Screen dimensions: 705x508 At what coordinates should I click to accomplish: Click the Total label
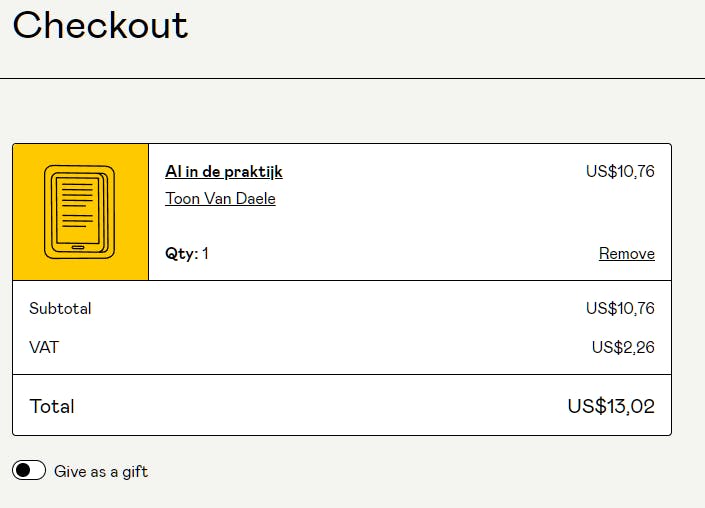click(52, 406)
